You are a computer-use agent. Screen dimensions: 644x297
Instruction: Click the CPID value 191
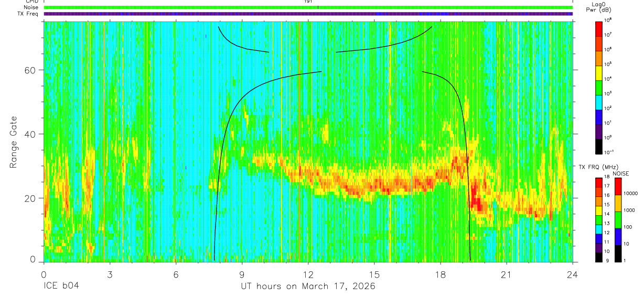click(308, 2)
